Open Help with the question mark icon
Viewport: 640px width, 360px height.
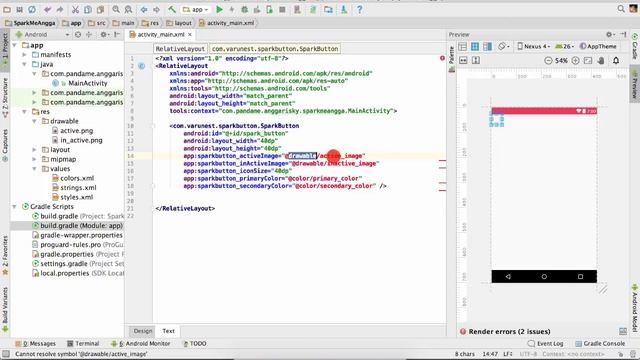(359, 9)
